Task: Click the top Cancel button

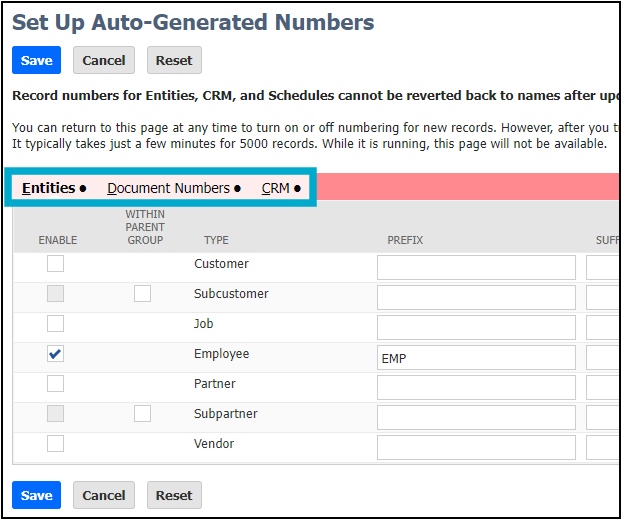Action: 103,60
